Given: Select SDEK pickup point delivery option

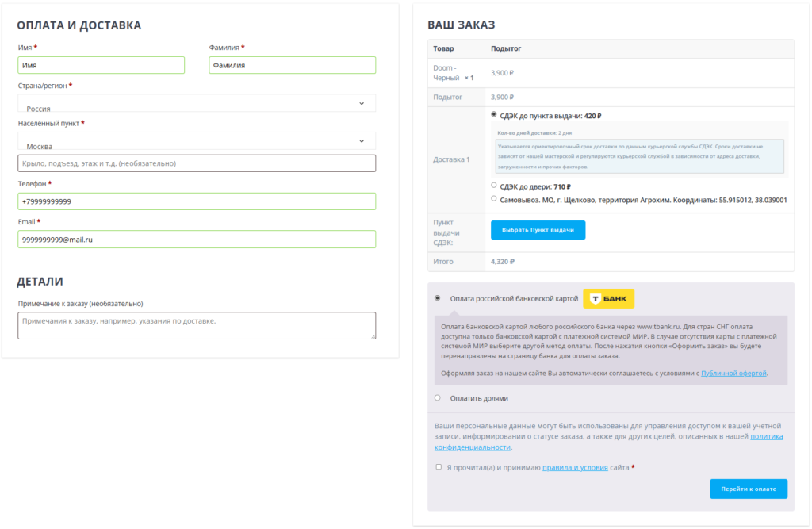Looking at the screenshot, I should point(494,115).
